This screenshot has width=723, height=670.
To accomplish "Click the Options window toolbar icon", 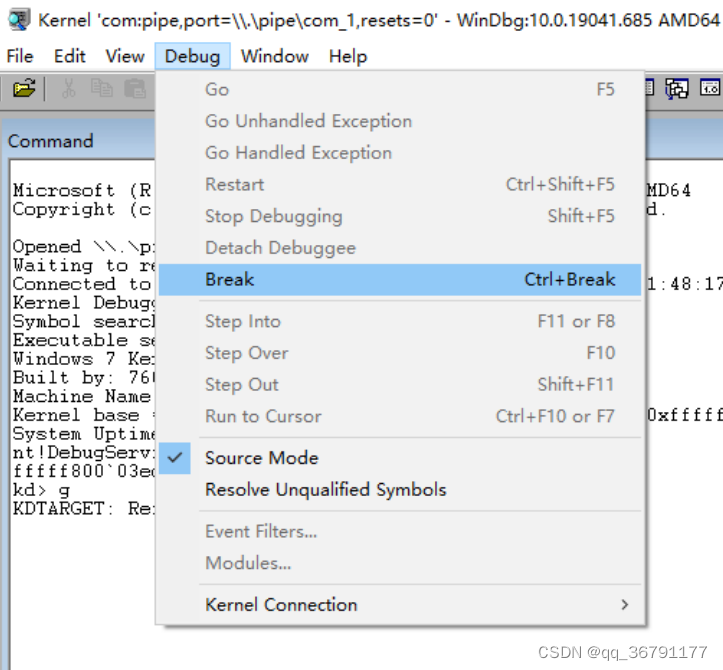I will [x=678, y=89].
